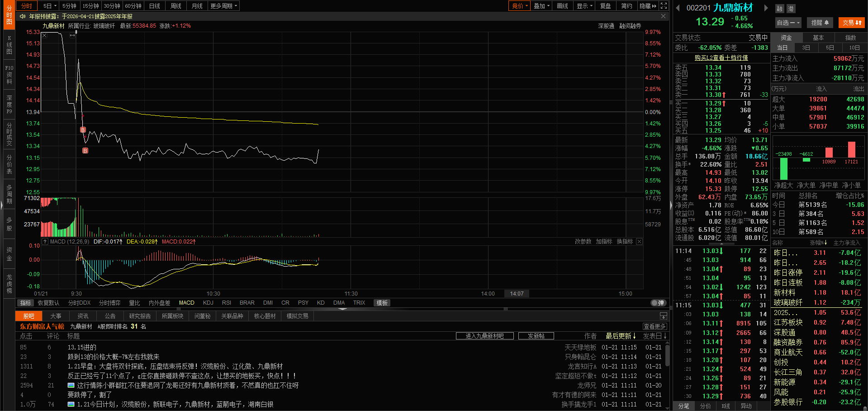This screenshot has height=411, width=868.
Task: Open 分时成交 in left sidebar
Action: [9, 134]
